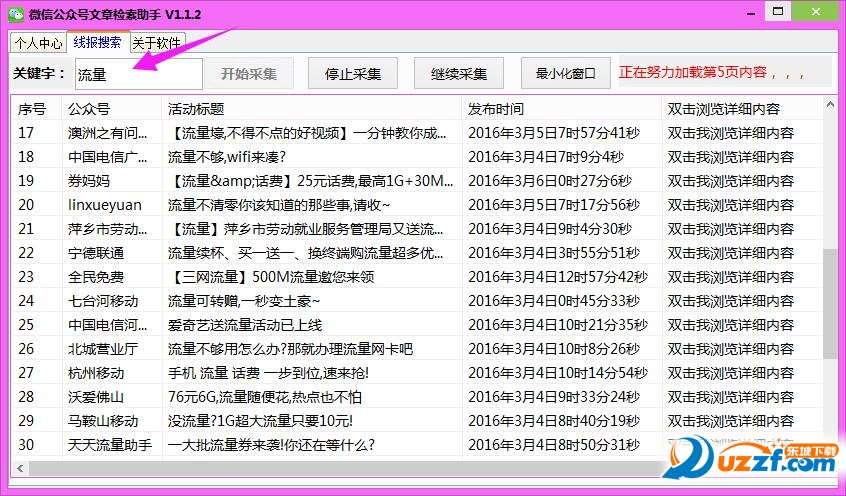Select title 一大批流量券来袭!你还在等什么?
This screenshot has height=496, width=846.
click(271, 445)
